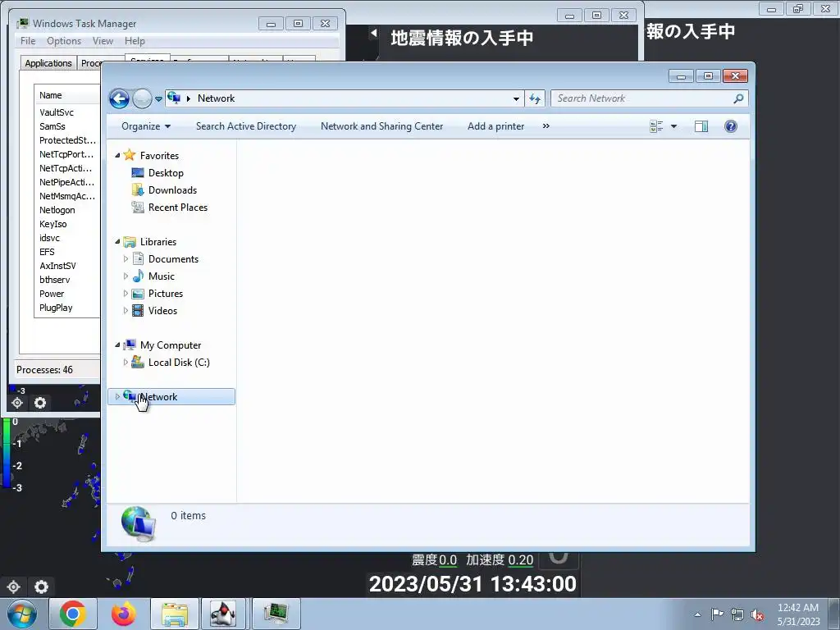Open Action Center flag icon
Image resolution: width=840 pixels, height=630 pixels.
[717, 614]
